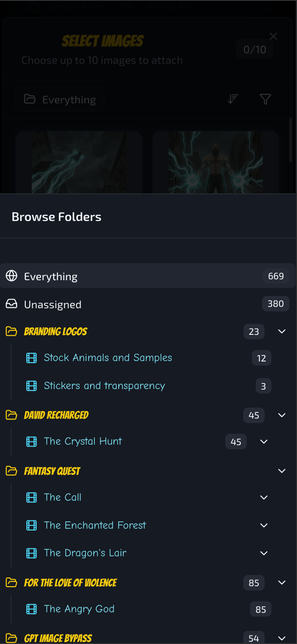Image resolution: width=297 pixels, height=644 pixels.
Task: Click the inbox icon next to Unassigned
Action: point(11,304)
